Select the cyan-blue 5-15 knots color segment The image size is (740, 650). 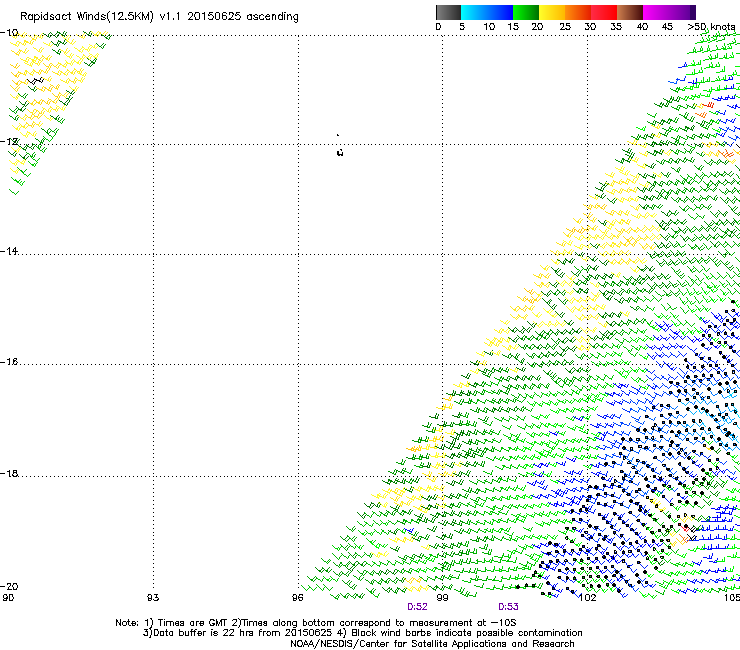point(487,12)
